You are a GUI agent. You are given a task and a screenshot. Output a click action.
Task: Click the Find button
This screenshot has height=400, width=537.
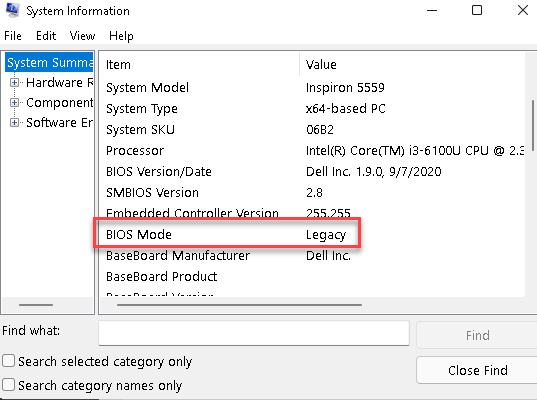click(x=477, y=335)
